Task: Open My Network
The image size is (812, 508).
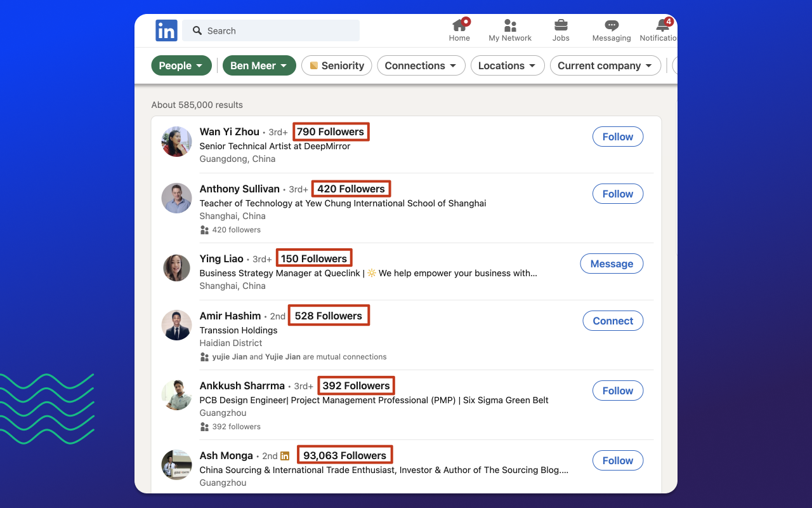Action: click(510, 30)
